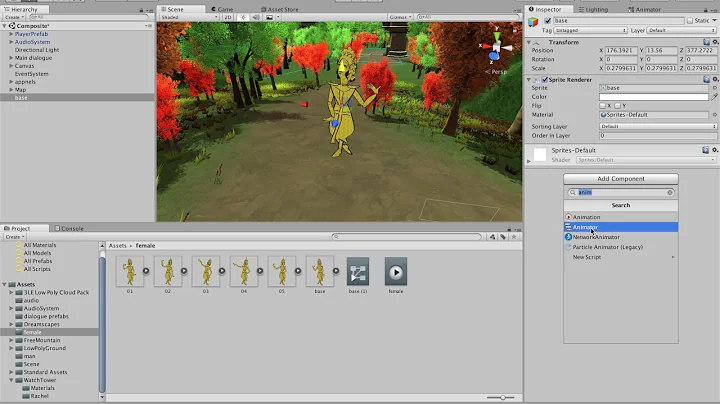Open the Gizmos dropdown

[400, 17]
